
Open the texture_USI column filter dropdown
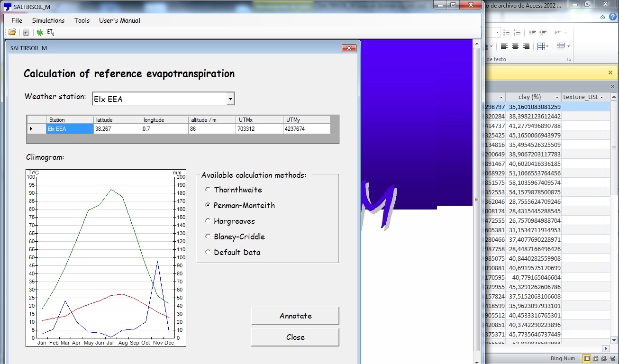point(602,97)
